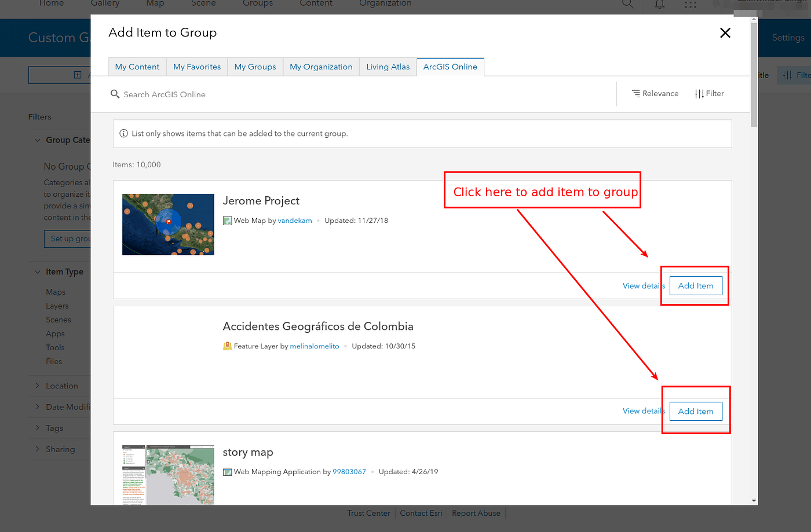Viewport: 811px width, 532px height.
Task: Open the Jerome Project map thumbnail
Action: (167, 225)
